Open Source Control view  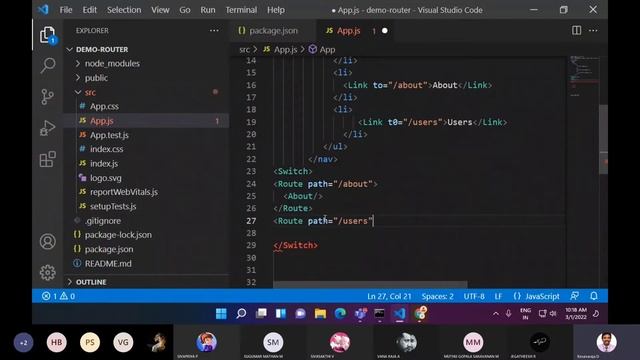point(47,97)
